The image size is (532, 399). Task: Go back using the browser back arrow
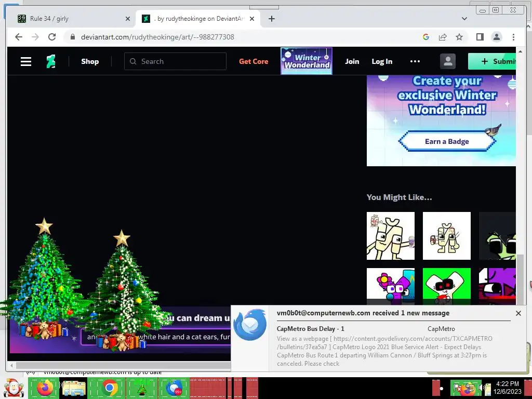19,37
